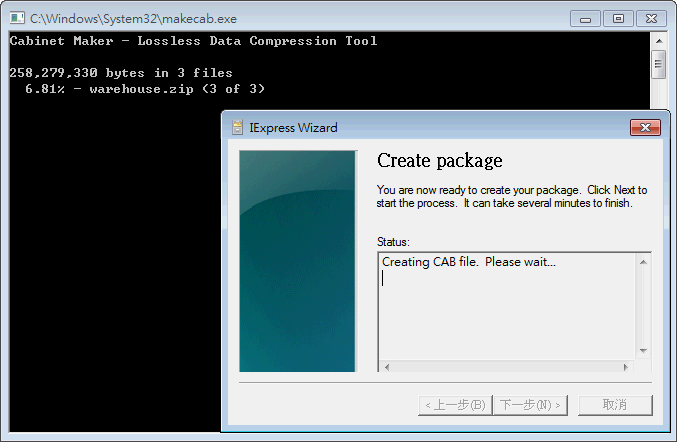The image size is (677, 442).
Task: Click the 取消 cancel button
Action: (615, 405)
